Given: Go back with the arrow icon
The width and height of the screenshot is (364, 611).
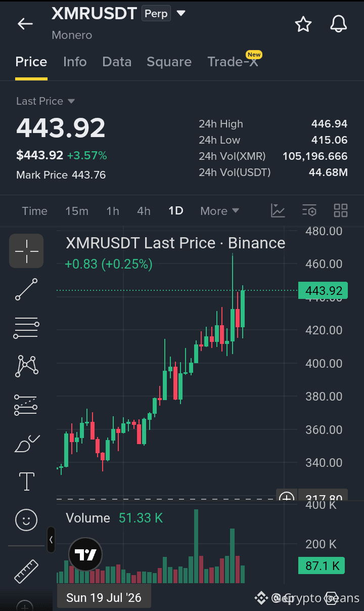Looking at the screenshot, I should point(25,24).
